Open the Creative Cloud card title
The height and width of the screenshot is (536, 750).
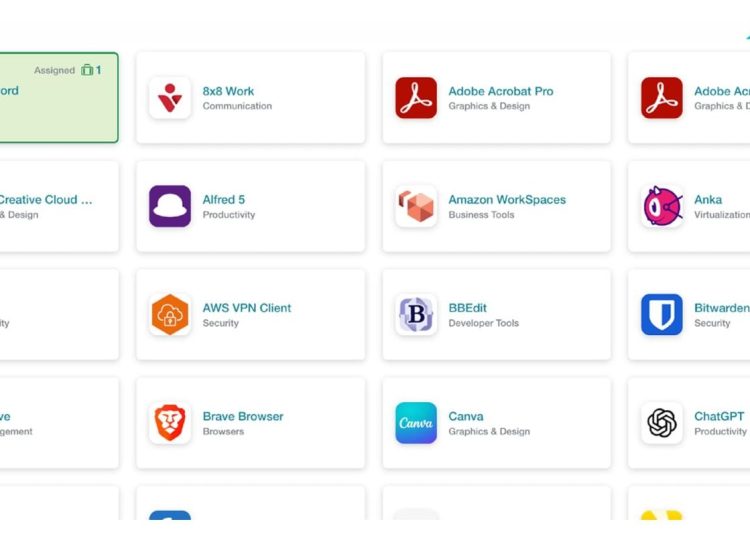[46, 199]
